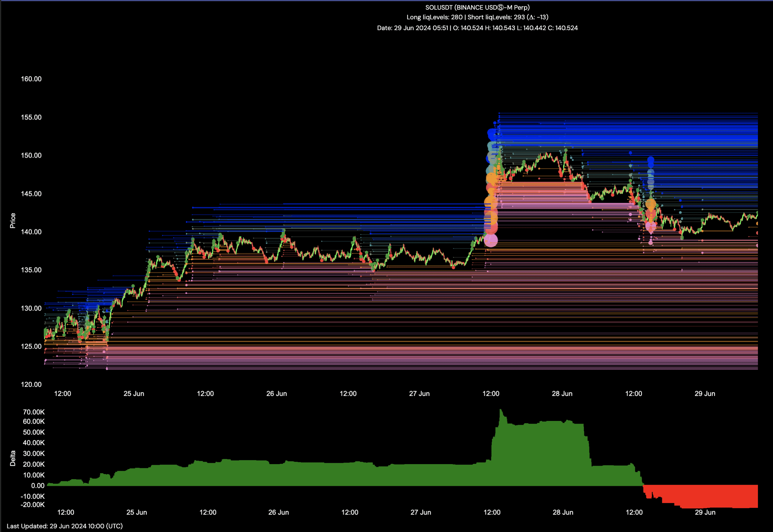The image size is (773, 532).
Task: Click the 145.00 price axis label
Action: 31,194
